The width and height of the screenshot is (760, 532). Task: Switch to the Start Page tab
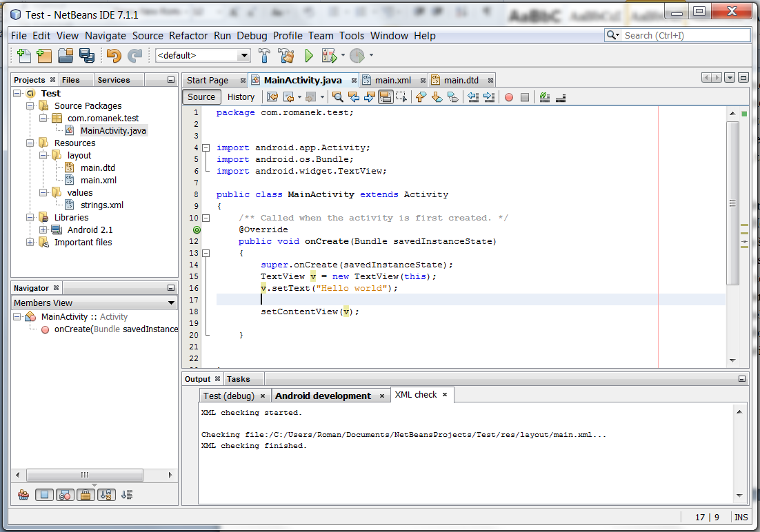[x=208, y=81]
